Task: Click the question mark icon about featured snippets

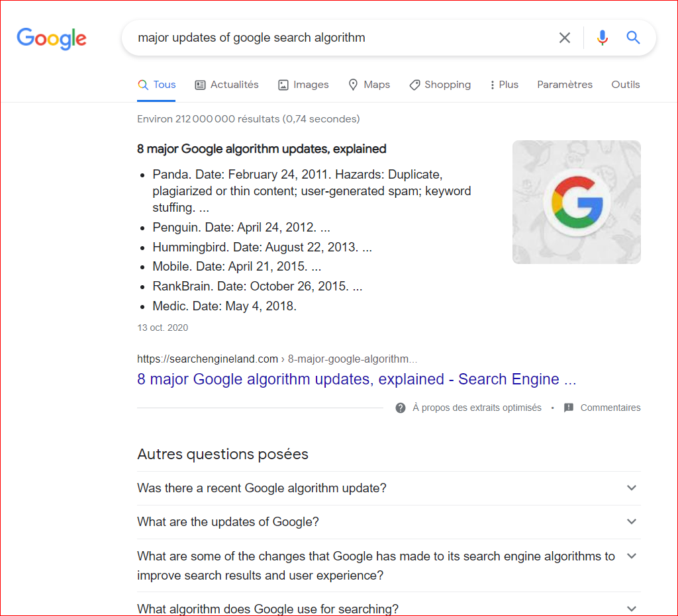Action: point(401,408)
